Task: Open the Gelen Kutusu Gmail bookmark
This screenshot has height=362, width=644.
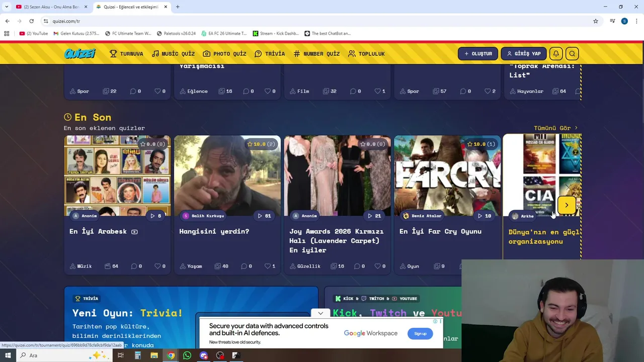Action: [x=76, y=34]
